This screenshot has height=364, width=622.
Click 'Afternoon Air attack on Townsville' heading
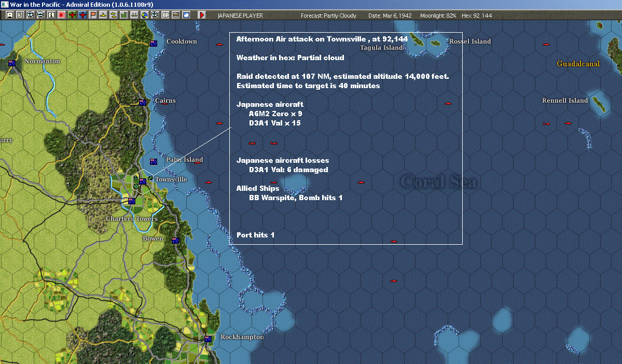(301, 39)
